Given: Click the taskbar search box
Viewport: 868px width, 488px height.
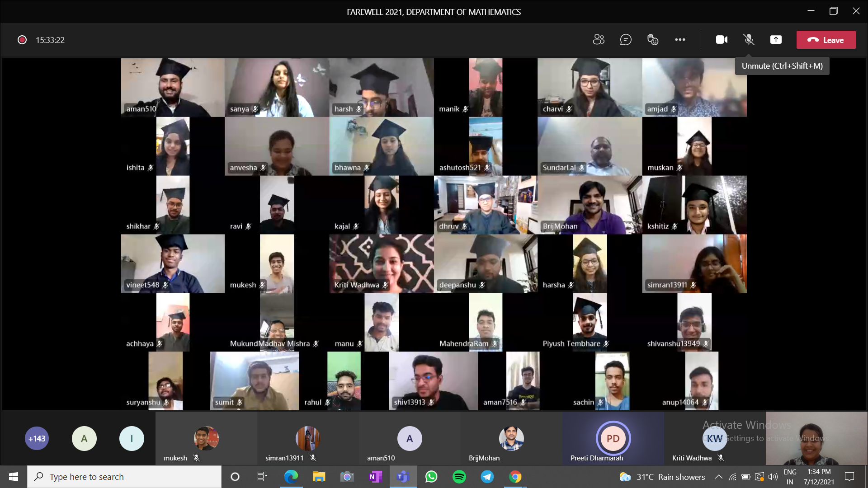Looking at the screenshot, I should (x=124, y=477).
